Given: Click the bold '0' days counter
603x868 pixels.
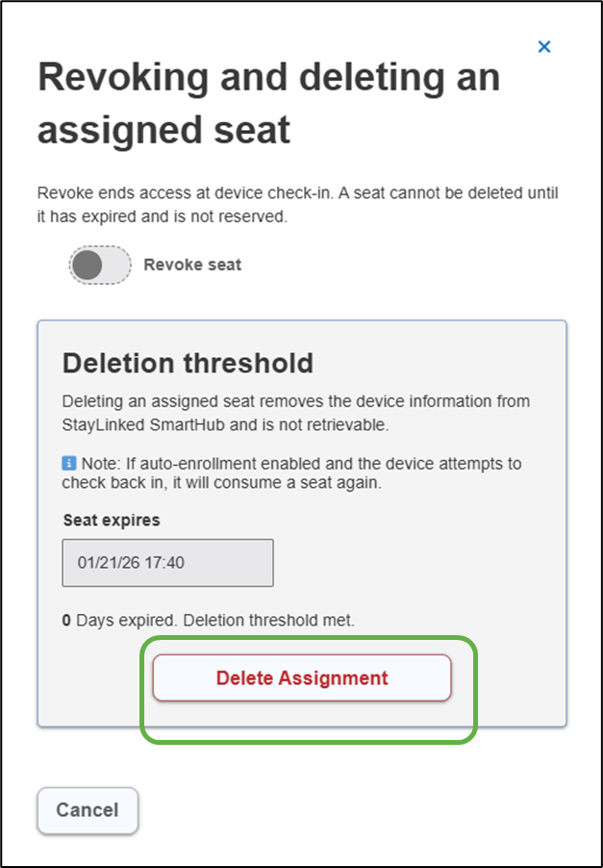Looking at the screenshot, I should pos(66,621).
